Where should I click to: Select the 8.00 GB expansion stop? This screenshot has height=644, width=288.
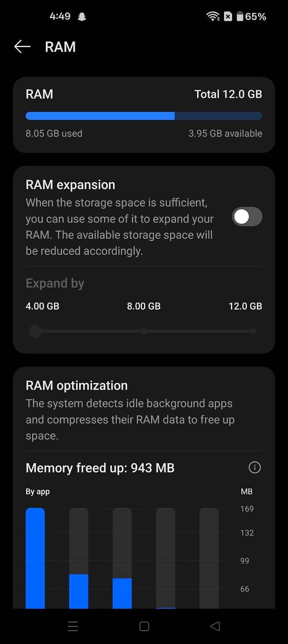point(144,331)
